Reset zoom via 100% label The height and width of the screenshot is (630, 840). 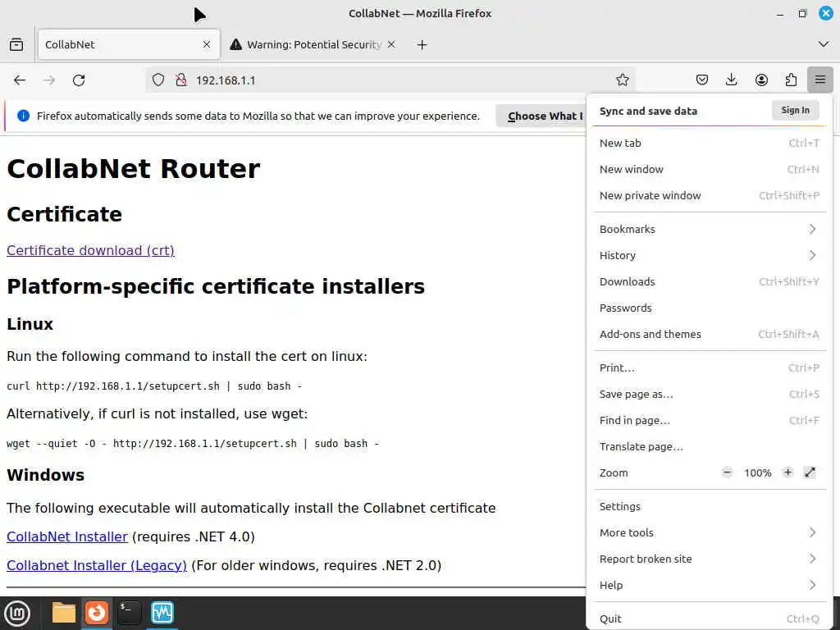[x=757, y=473]
